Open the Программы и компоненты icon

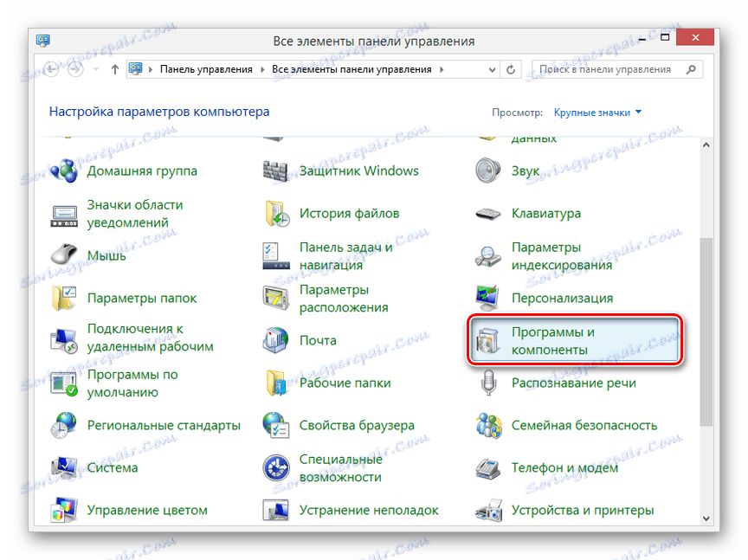(488, 340)
